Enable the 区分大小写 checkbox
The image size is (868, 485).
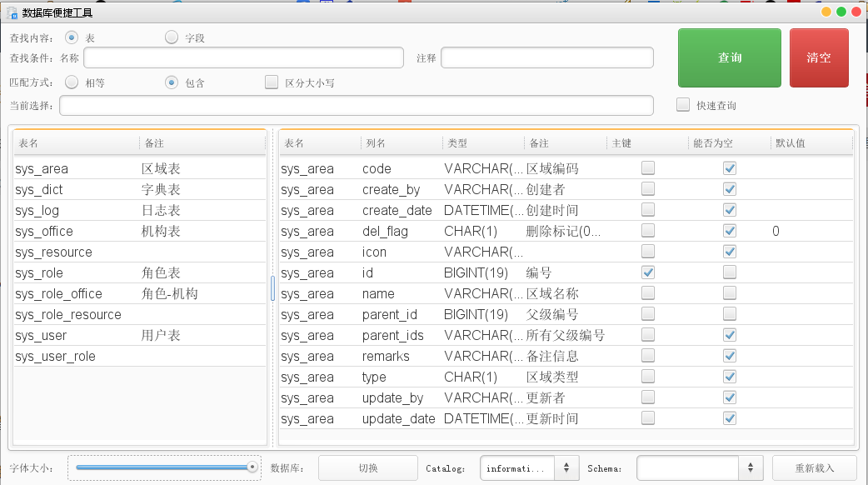[x=272, y=82]
